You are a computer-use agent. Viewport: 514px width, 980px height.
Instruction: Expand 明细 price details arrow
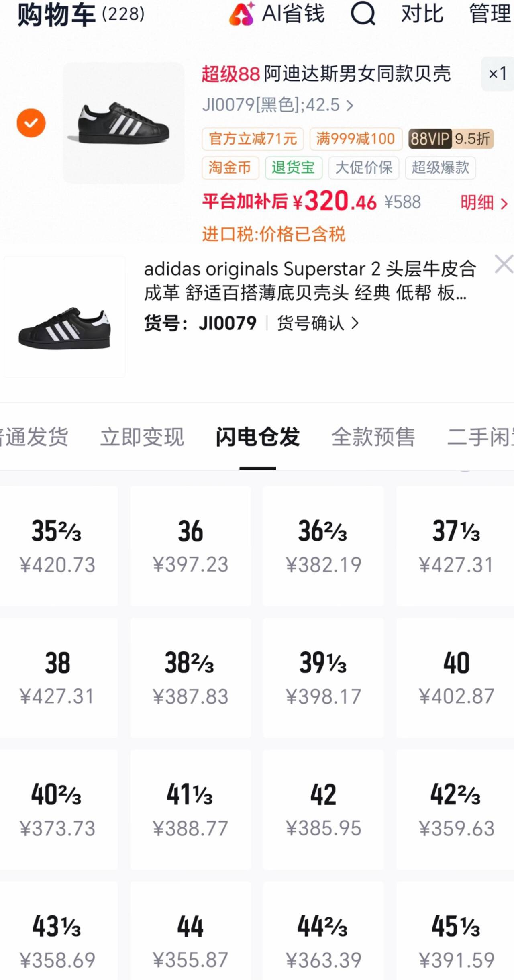484,203
